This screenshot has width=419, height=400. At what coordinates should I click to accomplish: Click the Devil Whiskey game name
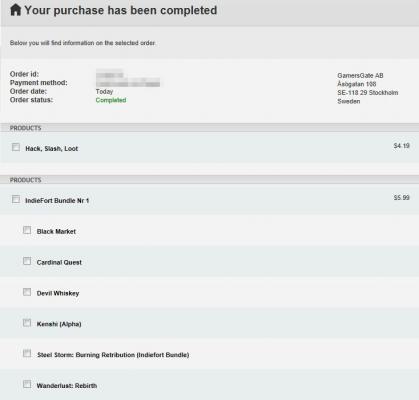58,293
